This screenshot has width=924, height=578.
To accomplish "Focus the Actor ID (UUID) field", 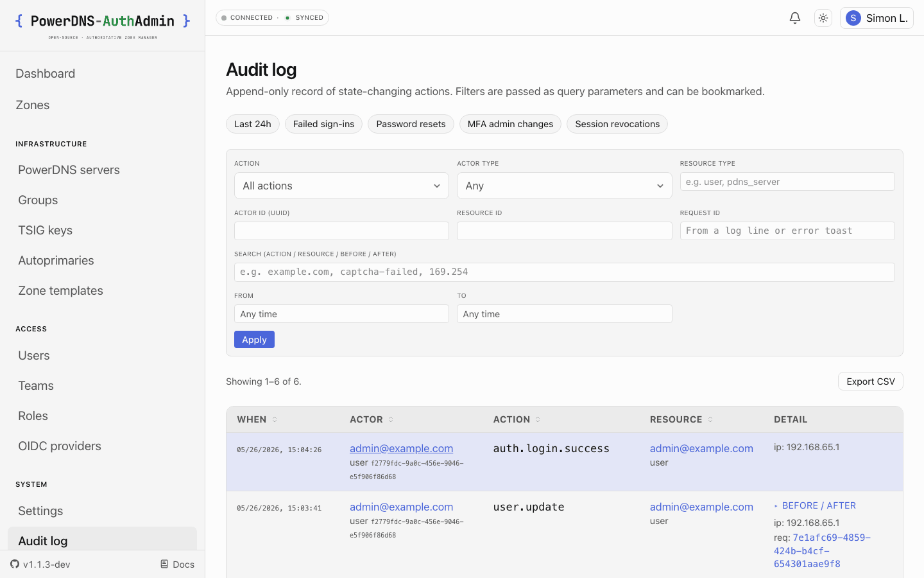I will coord(341,231).
